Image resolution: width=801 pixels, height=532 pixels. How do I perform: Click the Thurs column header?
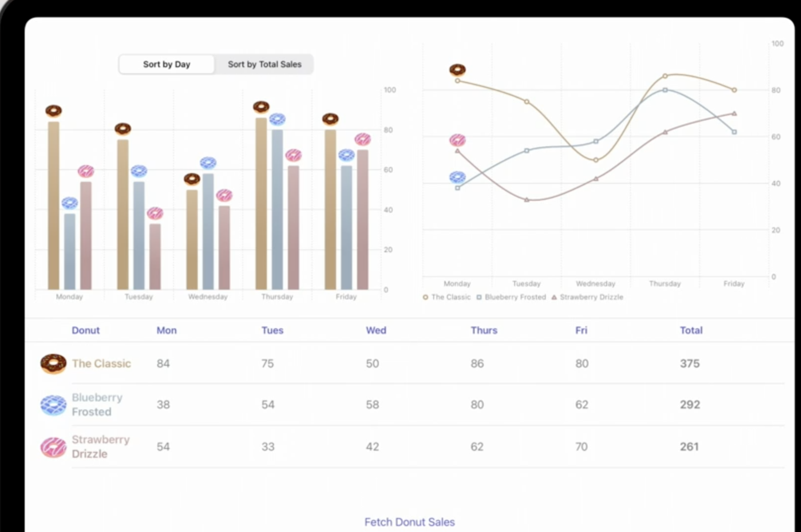point(484,330)
